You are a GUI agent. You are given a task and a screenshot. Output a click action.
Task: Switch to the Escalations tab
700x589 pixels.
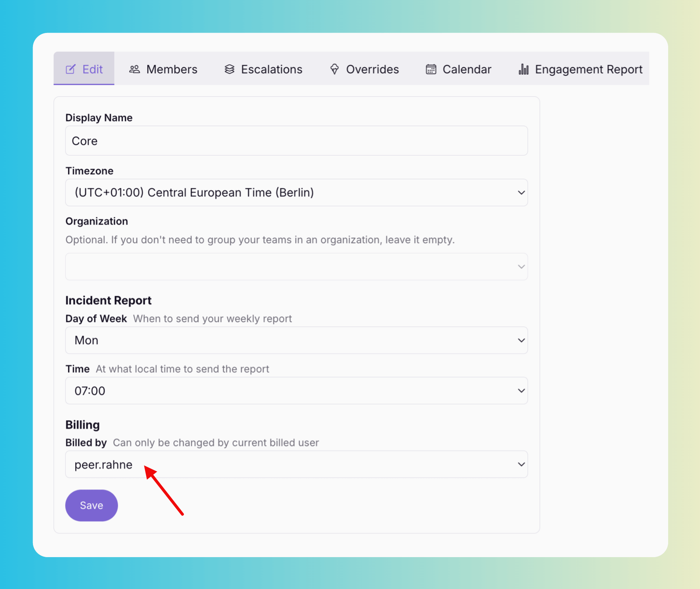pos(271,69)
